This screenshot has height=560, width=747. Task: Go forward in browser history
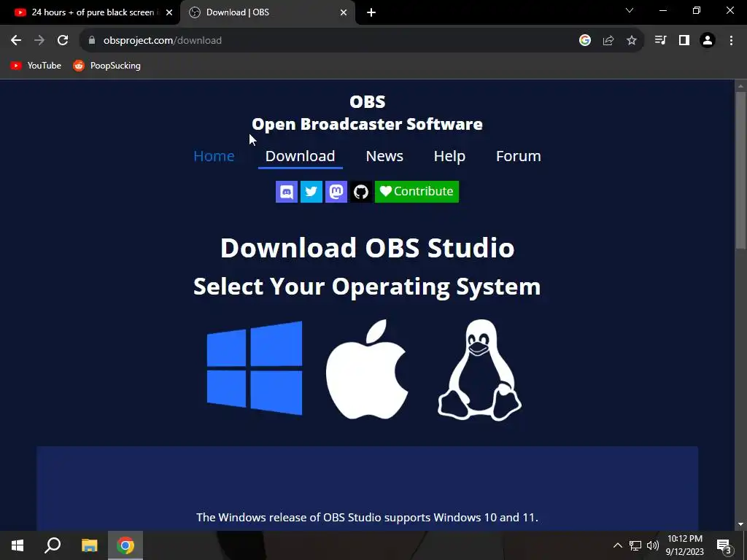coord(39,41)
